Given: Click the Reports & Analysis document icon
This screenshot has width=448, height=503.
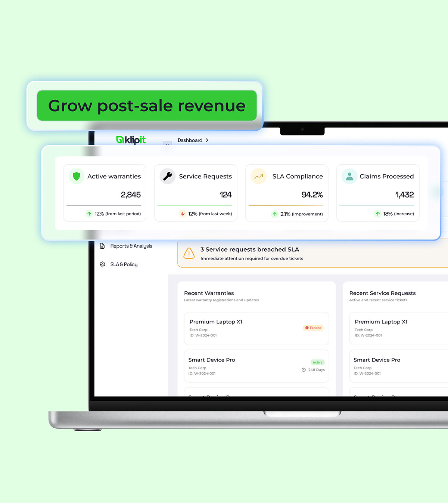Looking at the screenshot, I should point(102,246).
